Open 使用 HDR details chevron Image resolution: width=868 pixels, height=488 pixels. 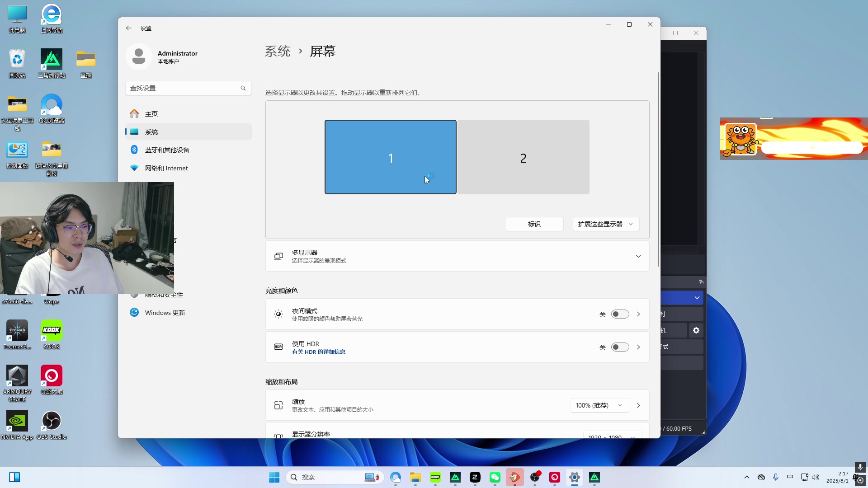pos(638,347)
